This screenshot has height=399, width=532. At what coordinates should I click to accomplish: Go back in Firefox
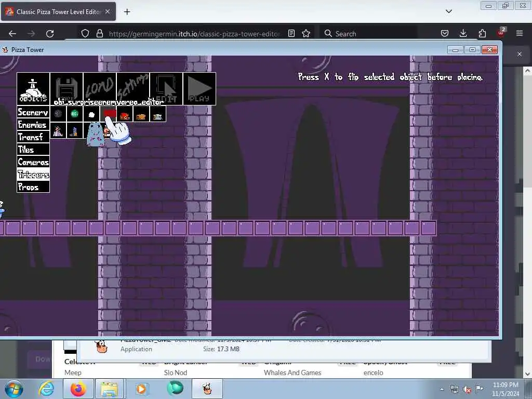pos(12,34)
